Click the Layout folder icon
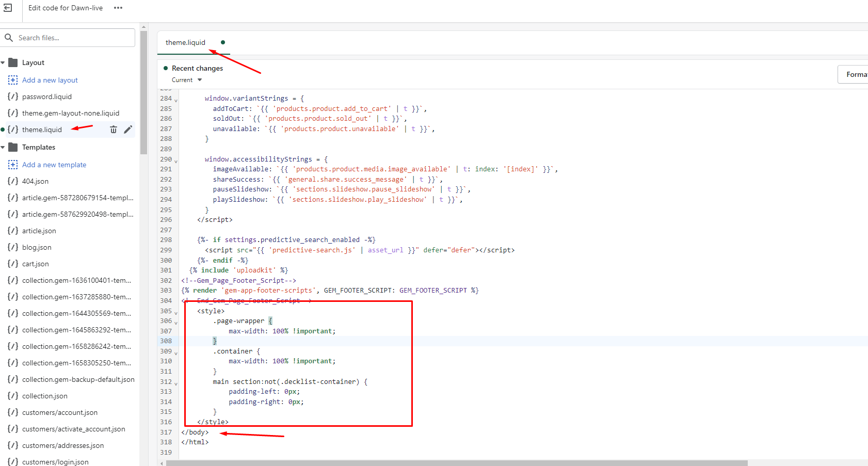Viewport: 868px width, 466px height. click(x=13, y=62)
